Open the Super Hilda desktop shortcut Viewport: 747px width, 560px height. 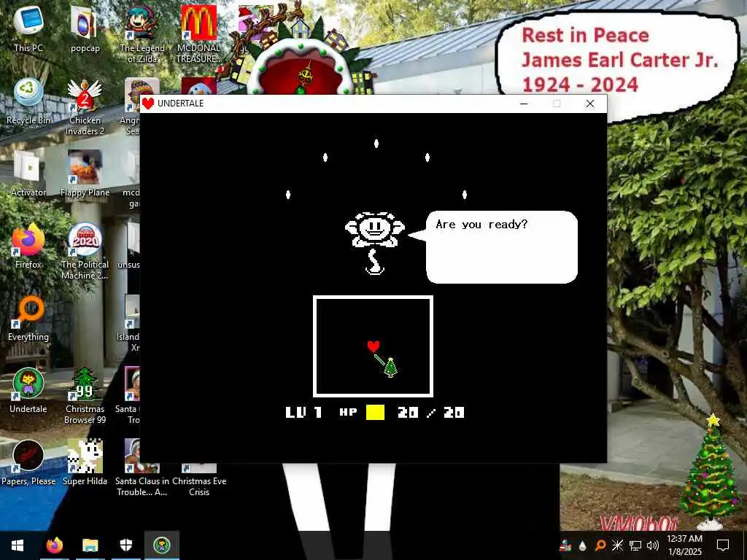click(85, 463)
